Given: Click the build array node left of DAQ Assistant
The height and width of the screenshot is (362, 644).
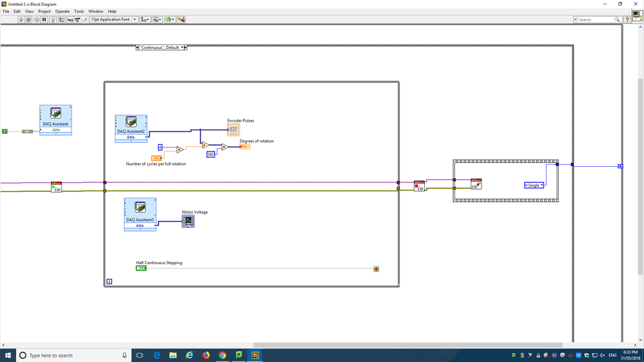Looking at the screenshot, I should pos(28,131).
